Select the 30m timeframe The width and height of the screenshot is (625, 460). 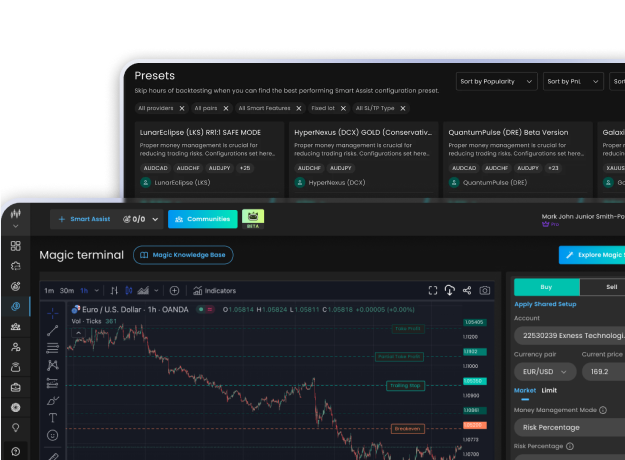66,290
